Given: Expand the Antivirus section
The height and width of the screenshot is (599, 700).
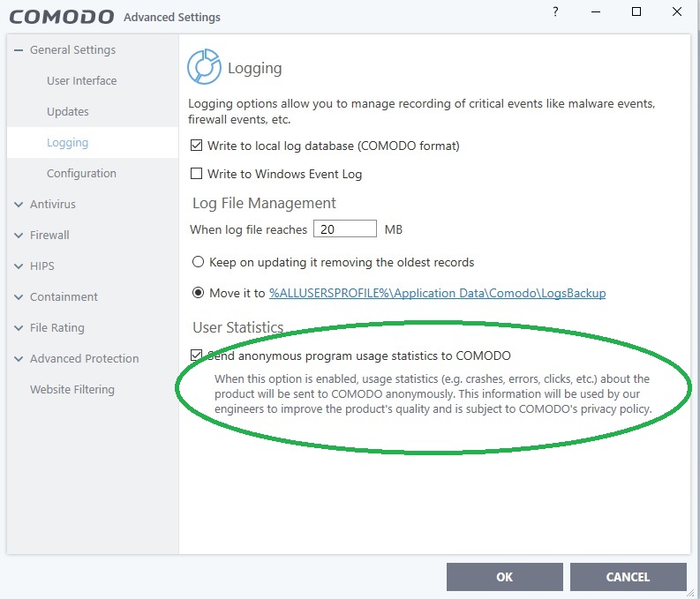Looking at the screenshot, I should [19, 205].
